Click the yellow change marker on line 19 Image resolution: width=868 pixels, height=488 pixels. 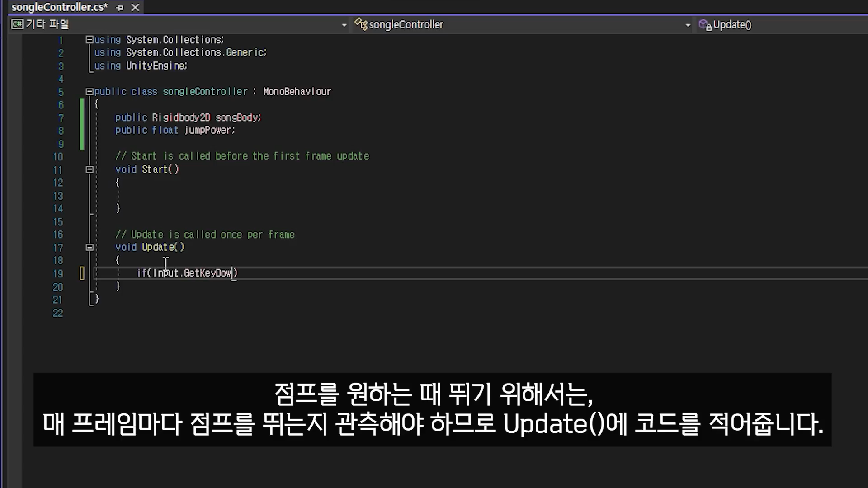click(x=82, y=273)
